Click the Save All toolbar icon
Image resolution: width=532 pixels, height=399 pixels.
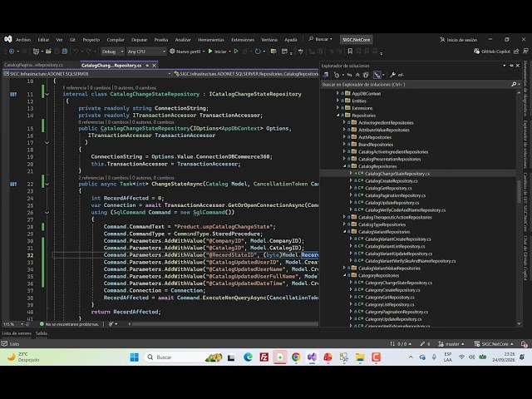65,52
